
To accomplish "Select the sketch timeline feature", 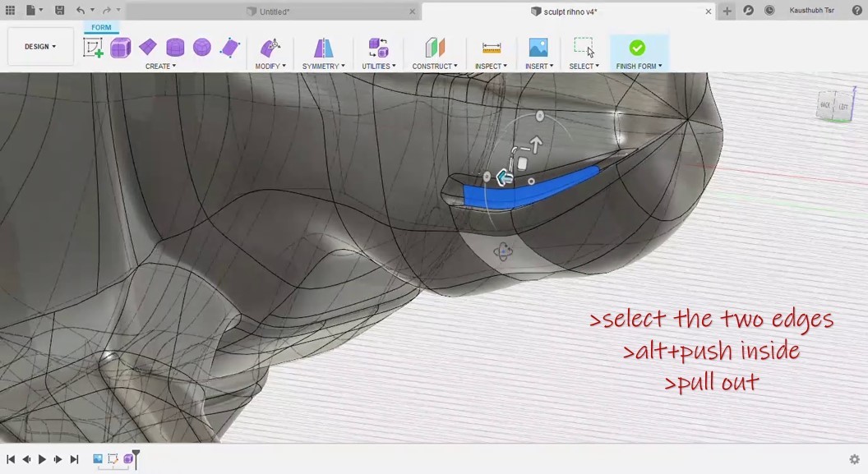I will 113,458.
